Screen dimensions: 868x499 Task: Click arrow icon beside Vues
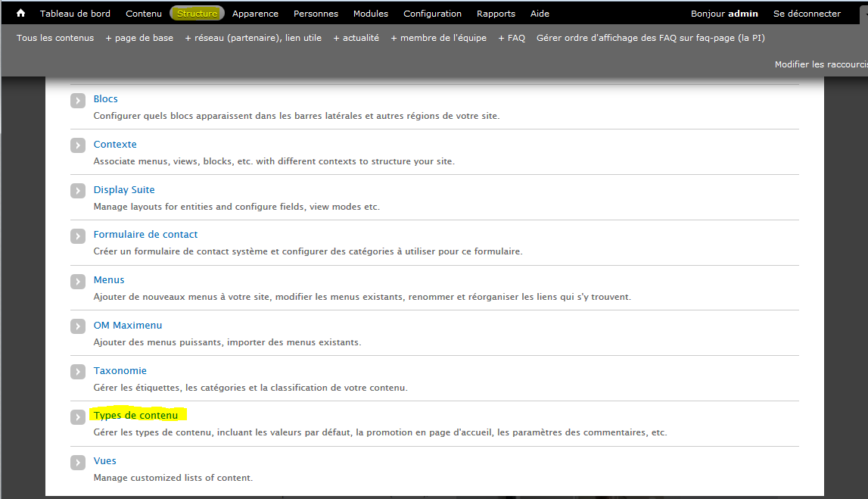(78, 462)
